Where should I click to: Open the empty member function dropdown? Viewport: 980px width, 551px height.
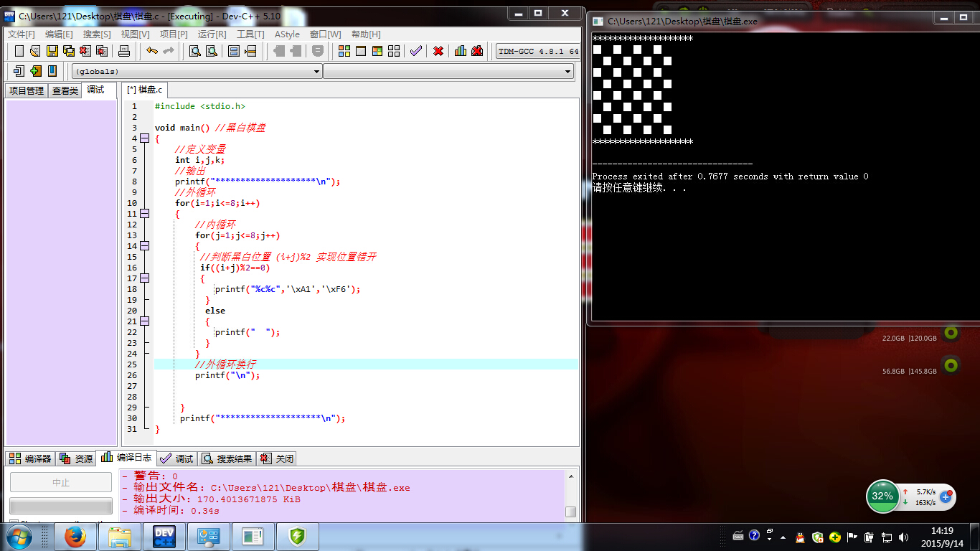coord(448,71)
